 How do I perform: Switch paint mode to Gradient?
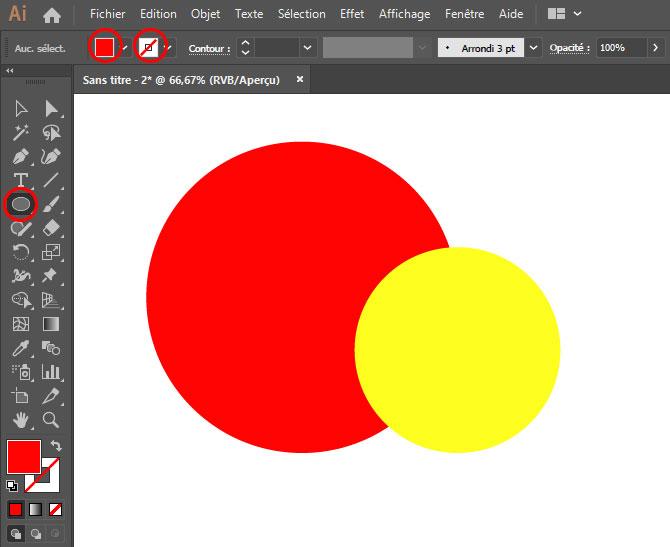pyautogui.click(x=35, y=509)
